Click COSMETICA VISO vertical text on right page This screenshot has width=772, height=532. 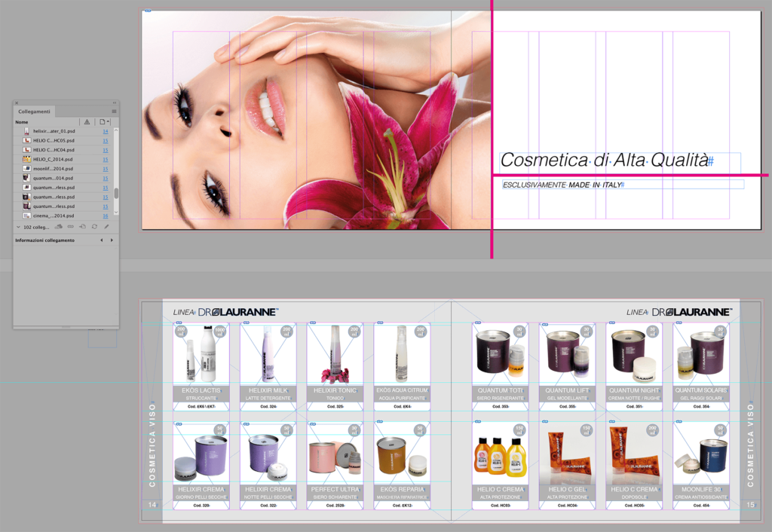pos(750,446)
